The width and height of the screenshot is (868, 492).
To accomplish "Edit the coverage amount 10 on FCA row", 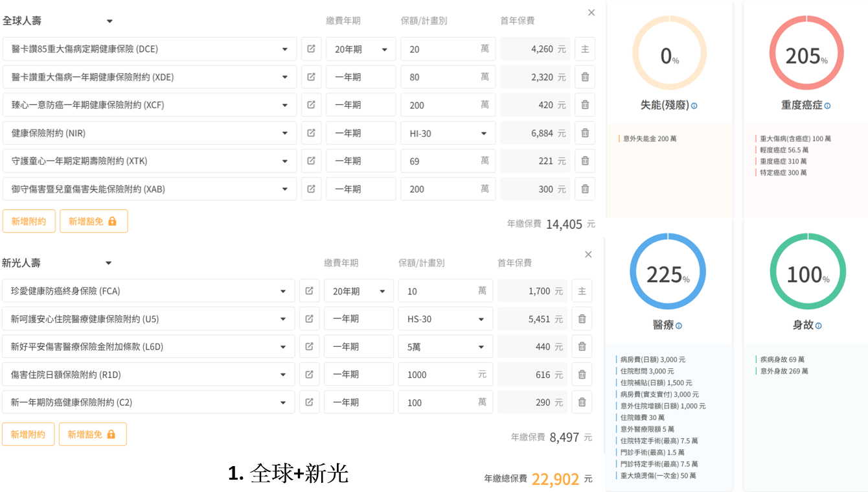I will pos(446,291).
